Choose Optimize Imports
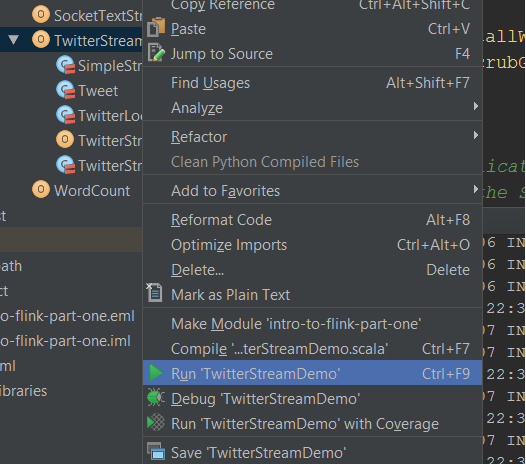The image size is (526, 464). click(x=312, y=245)
